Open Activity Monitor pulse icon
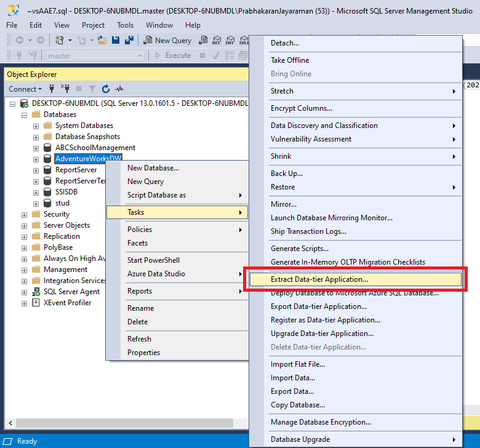This screenshot has height=448, width=480. click(119, 89)
